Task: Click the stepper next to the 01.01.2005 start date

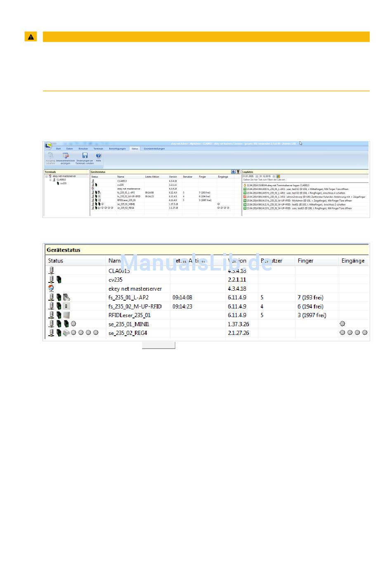Action: tap(257, 176)
